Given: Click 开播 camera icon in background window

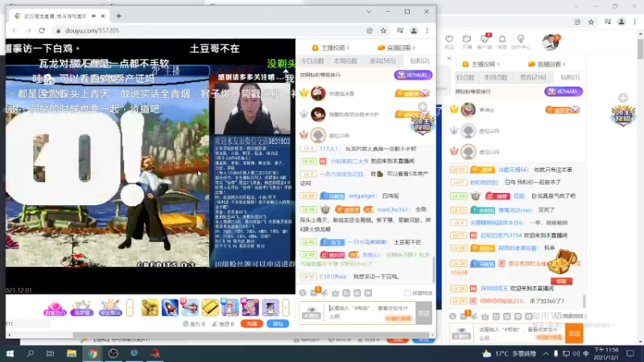Looking at the screenshot, I should pos(467,39).
